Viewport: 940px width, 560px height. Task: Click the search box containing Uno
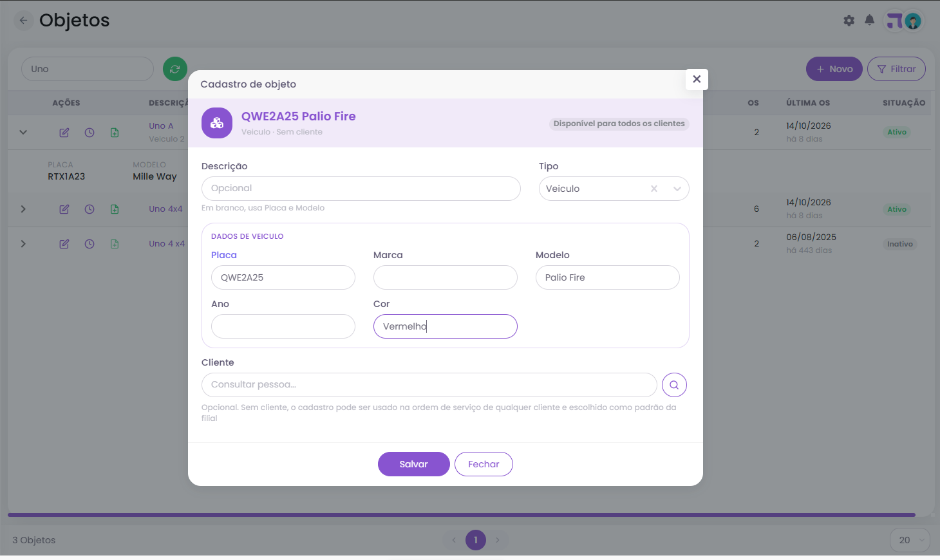(x=88, y=69)
